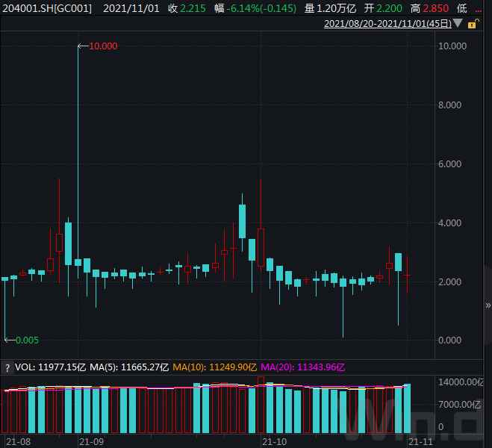Click the 0.005 low price marker
Image resolution: width=492 pixels, height=448 pixels.
point(25,340)
